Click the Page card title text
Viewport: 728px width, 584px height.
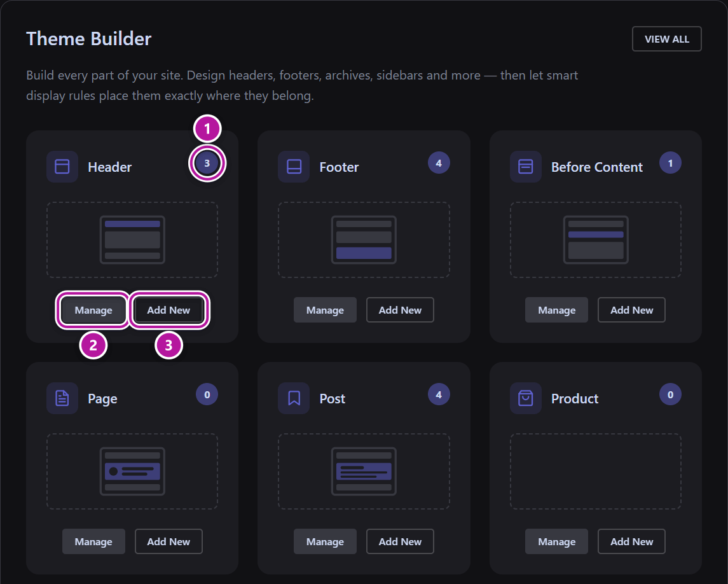click(102, 399)
